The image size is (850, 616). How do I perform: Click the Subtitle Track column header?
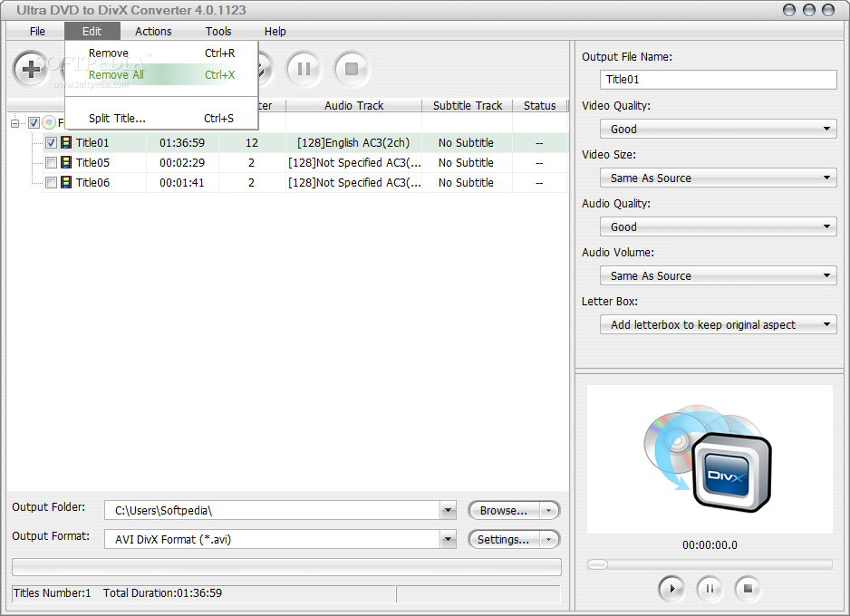[x=468, y=106]
